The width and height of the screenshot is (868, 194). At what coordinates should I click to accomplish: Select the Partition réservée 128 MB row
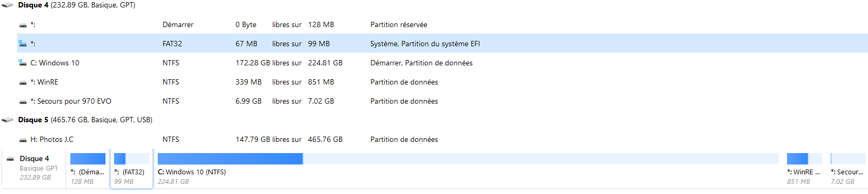pos(442,24)
